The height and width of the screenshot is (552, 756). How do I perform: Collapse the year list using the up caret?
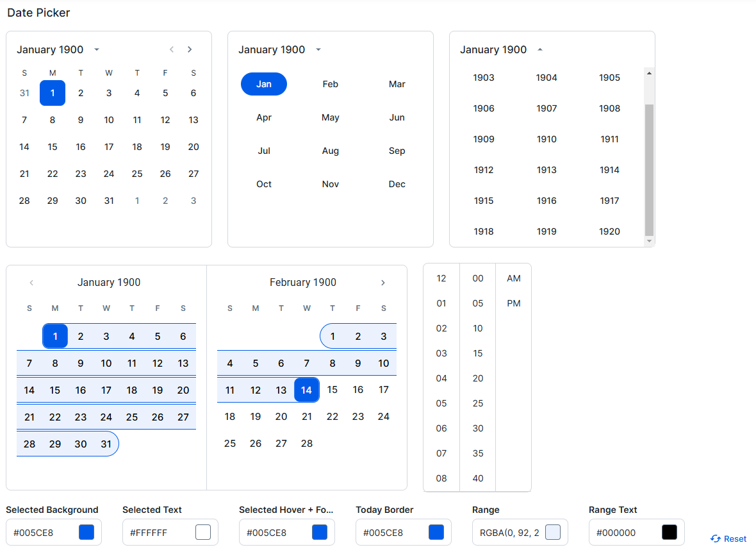tap(539, 49)
